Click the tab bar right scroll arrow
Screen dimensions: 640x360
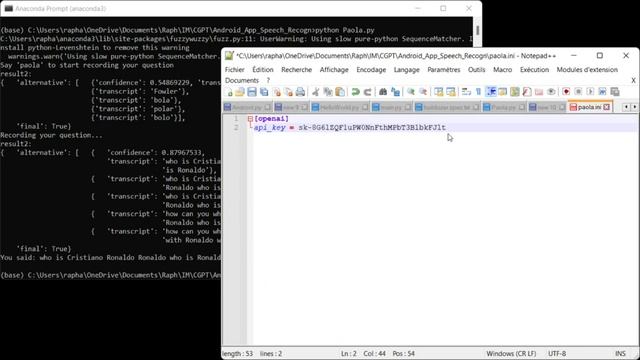click(x=635, y=107)
